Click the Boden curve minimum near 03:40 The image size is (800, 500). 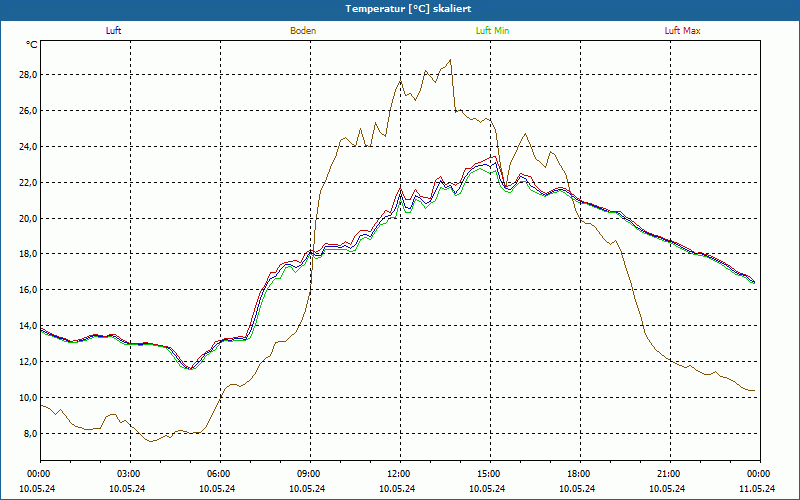coord(151,441)
